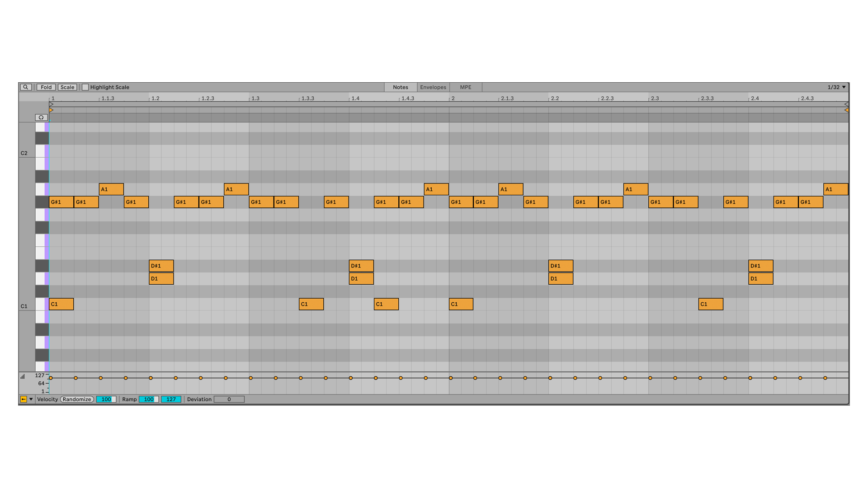Select the D#1 note at beat 2.2
The height and width of the screenshot is (488, 868).
[x=561, y=266]
